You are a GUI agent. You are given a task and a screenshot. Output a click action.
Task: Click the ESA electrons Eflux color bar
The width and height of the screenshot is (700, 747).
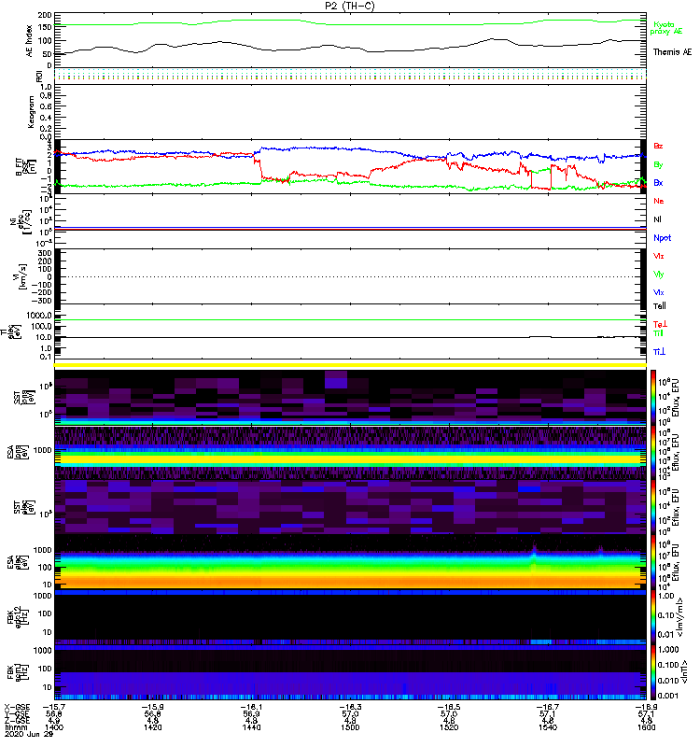653,562
